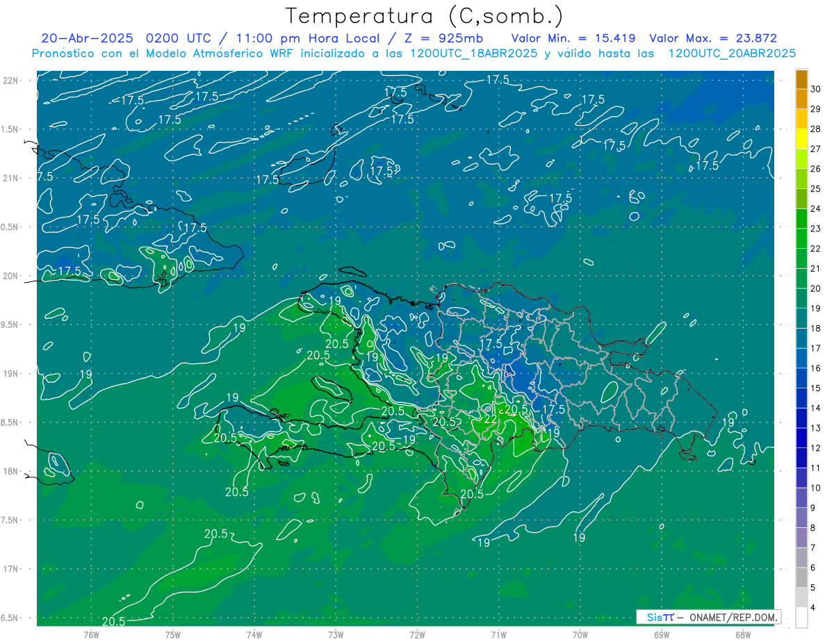
Task: Click the '20N' latitude axis label
Action: click(12, 276)
